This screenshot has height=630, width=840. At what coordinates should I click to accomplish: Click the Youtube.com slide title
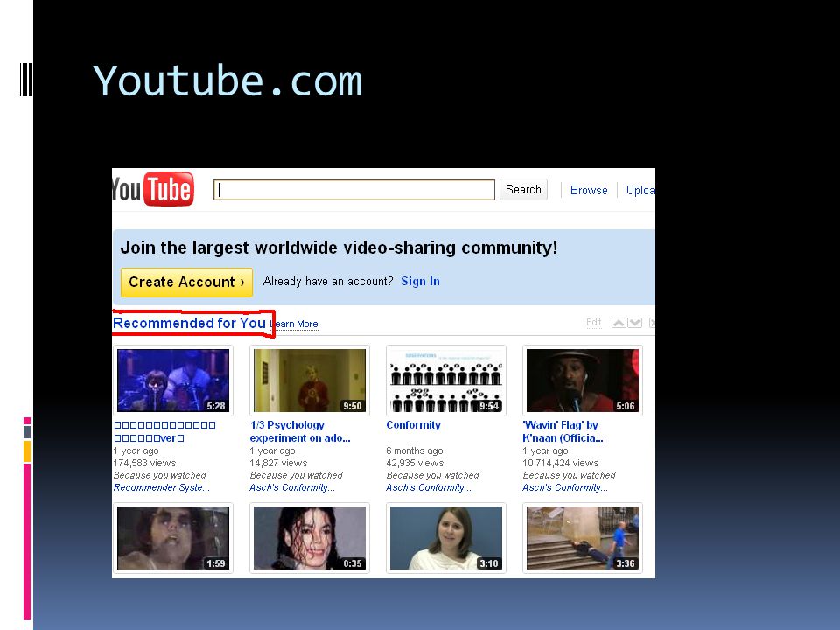227,80
